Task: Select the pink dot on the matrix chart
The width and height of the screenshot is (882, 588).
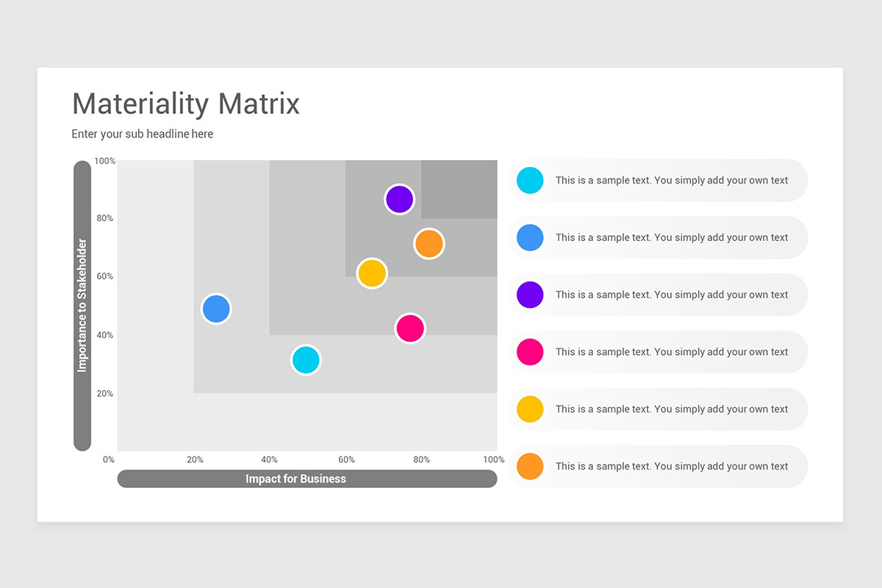Action: click(410, 328)
